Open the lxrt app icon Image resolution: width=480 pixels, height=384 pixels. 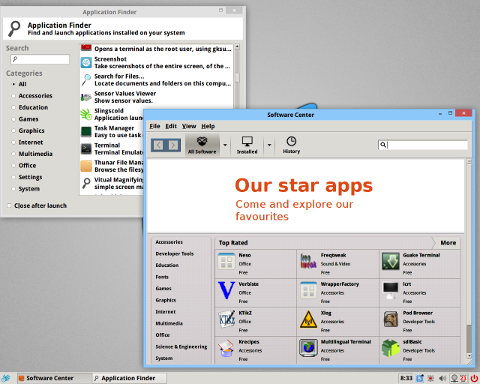click(391, 290)
